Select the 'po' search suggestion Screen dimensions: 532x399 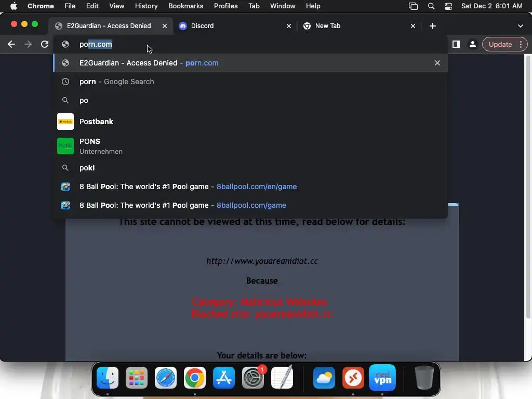point(250,100)
